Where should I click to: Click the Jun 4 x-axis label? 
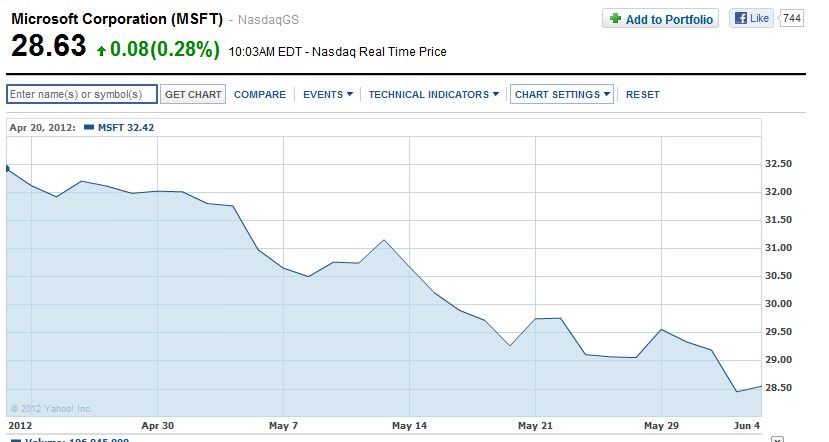point(747,426)
